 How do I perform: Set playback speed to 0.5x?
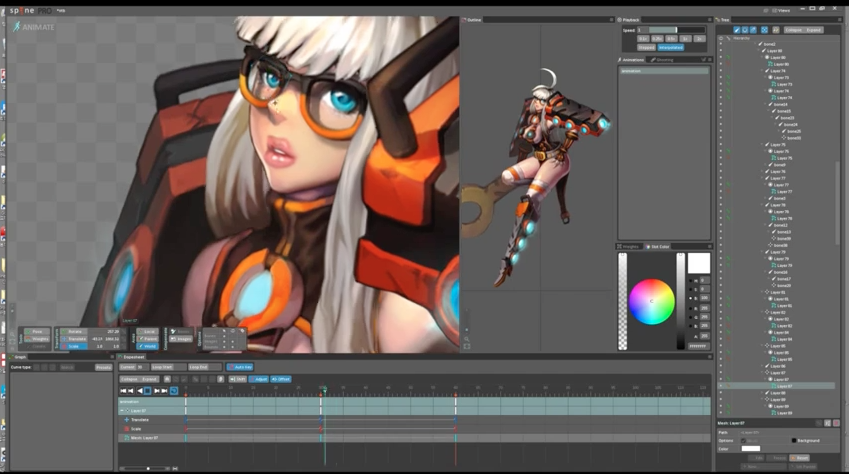[671, 39]
